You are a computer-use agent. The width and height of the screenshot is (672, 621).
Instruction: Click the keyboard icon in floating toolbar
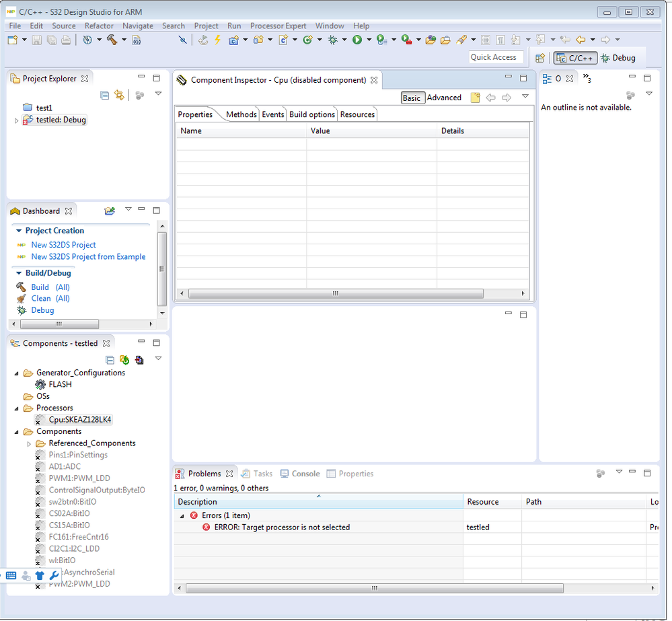(11, 575)
